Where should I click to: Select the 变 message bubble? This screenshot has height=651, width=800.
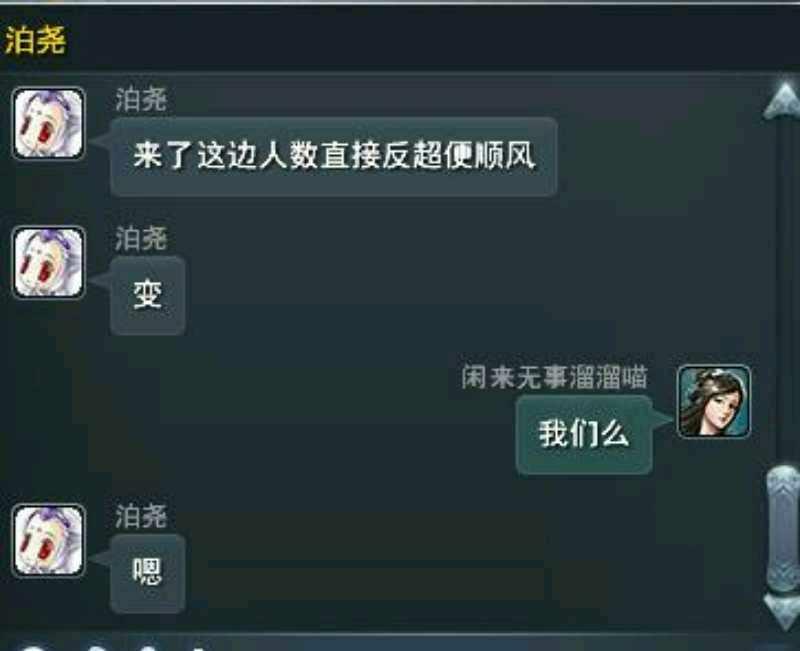147,296
